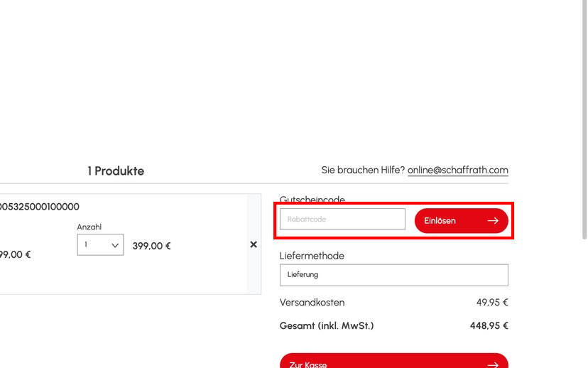
Task: Click the Einlösen button
Action: pyautogui.click(x=462, y=220)
